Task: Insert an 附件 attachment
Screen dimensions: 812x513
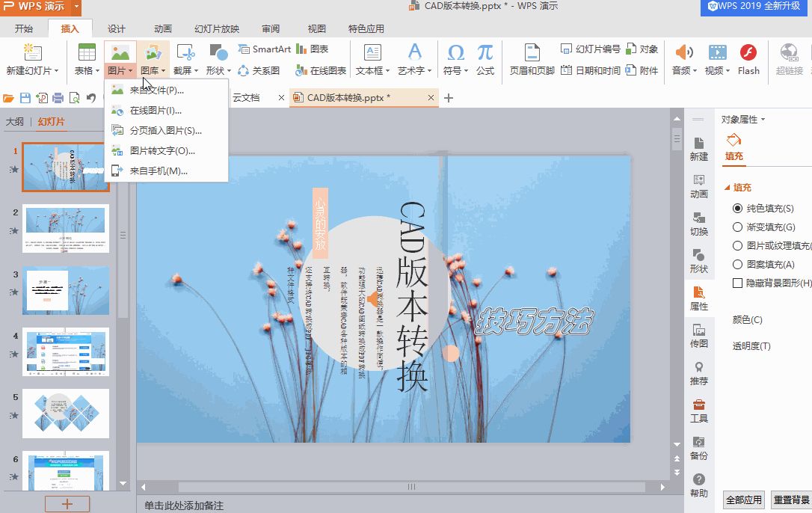Action: [x=642, y=70]
